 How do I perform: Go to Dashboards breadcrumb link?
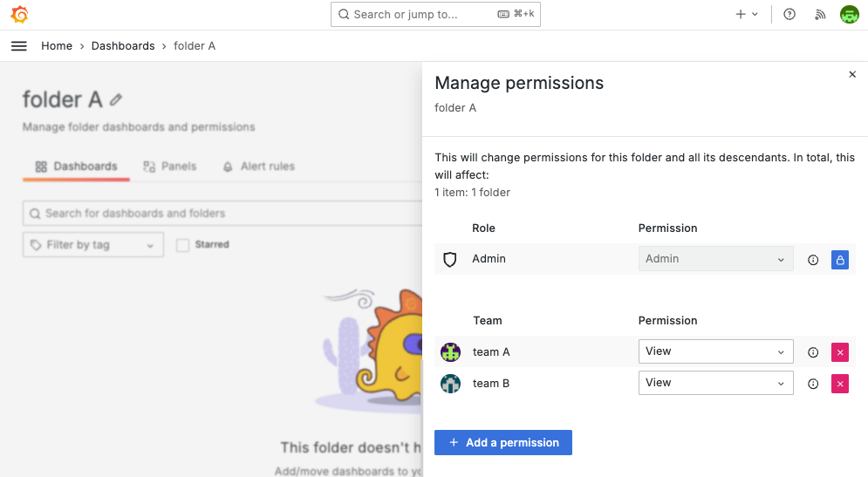(x=123, y=46)
